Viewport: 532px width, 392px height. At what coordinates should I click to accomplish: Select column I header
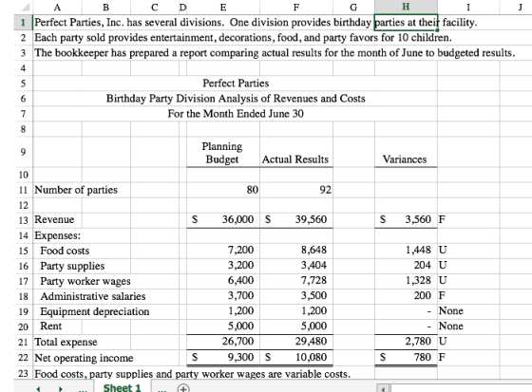click(468, 8)
